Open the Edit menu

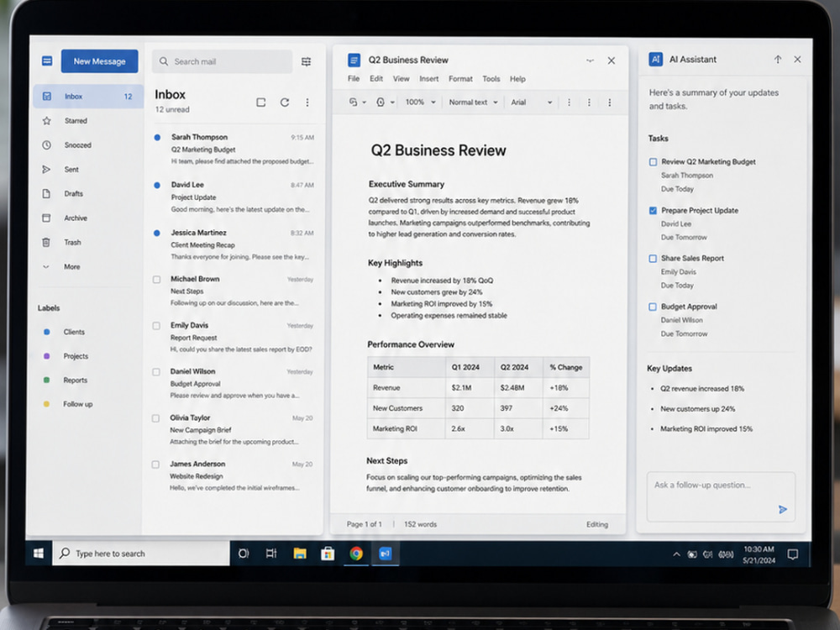click(376, 79)
